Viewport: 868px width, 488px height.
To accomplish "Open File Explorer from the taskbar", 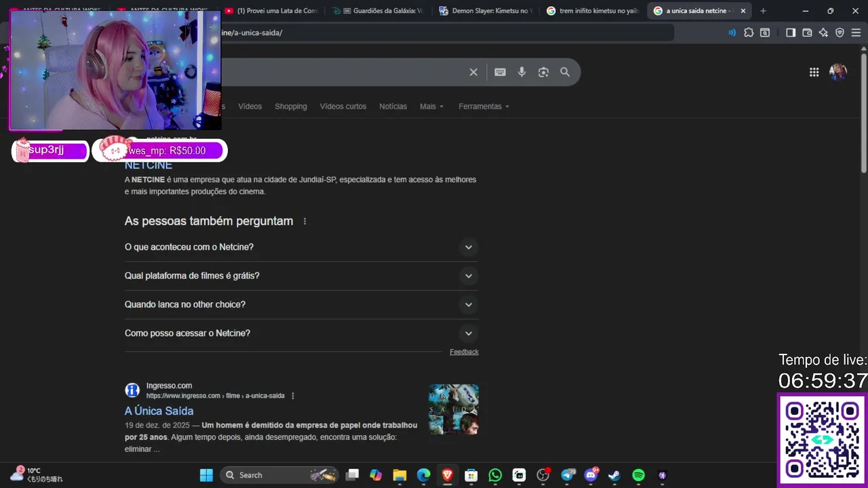I will [x=399, y=475].
